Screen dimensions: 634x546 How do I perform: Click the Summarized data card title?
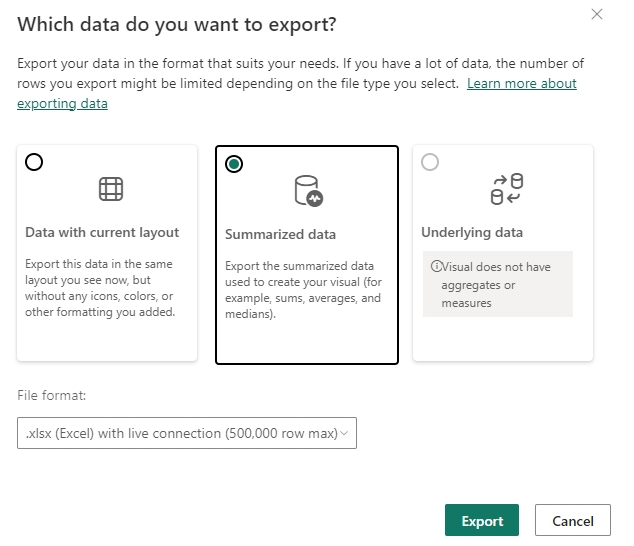tap(280, 234)
